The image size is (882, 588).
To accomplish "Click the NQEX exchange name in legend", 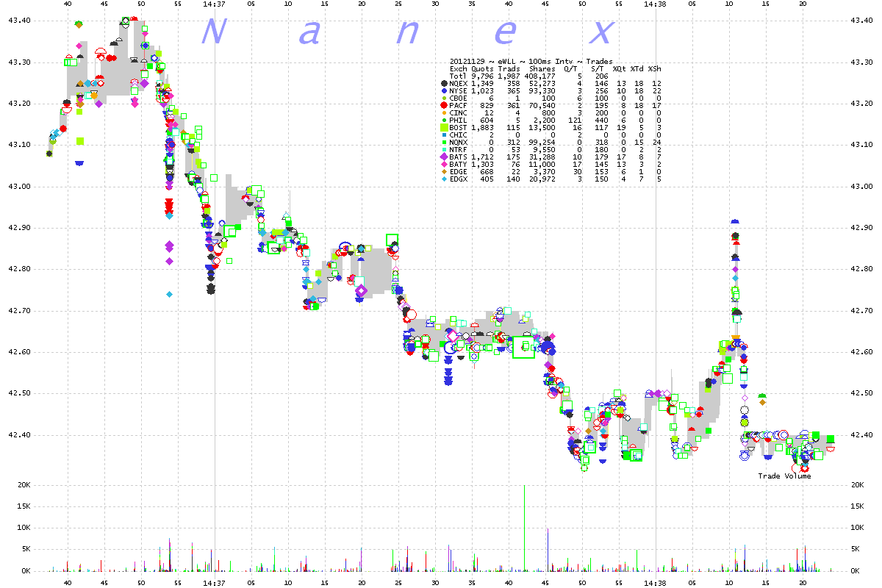I will [x=459, y=83].
